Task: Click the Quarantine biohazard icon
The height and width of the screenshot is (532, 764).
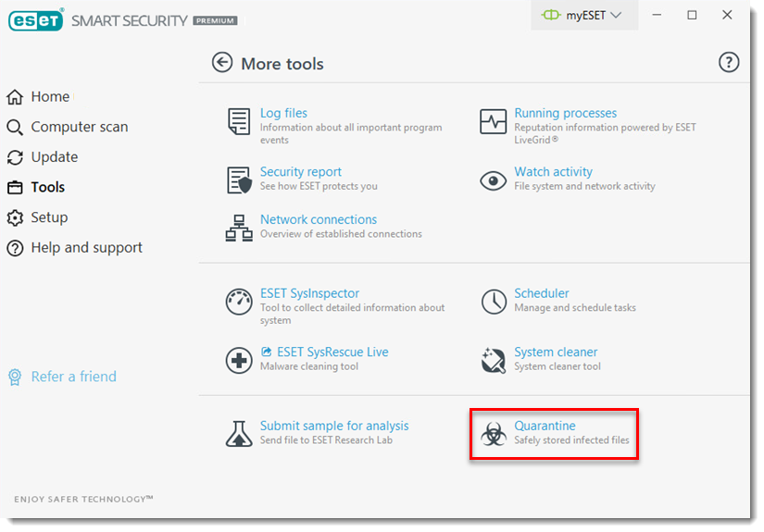Action: coord(494,434)
